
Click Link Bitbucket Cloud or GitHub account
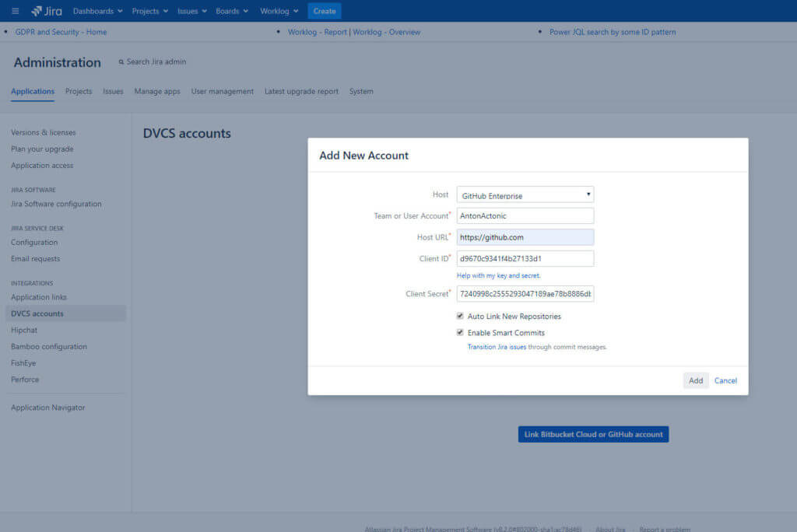[x=593, y=435]
